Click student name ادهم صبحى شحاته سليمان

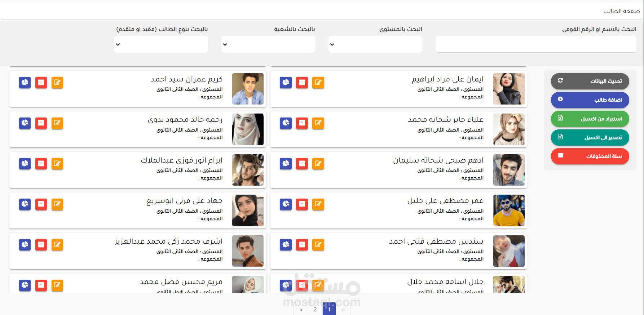tap(438, 160)
